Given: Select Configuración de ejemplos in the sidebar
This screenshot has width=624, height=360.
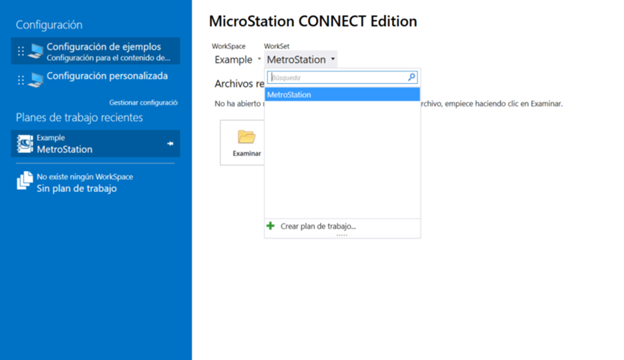Looking at the screenshot, I should coord(96,51).
